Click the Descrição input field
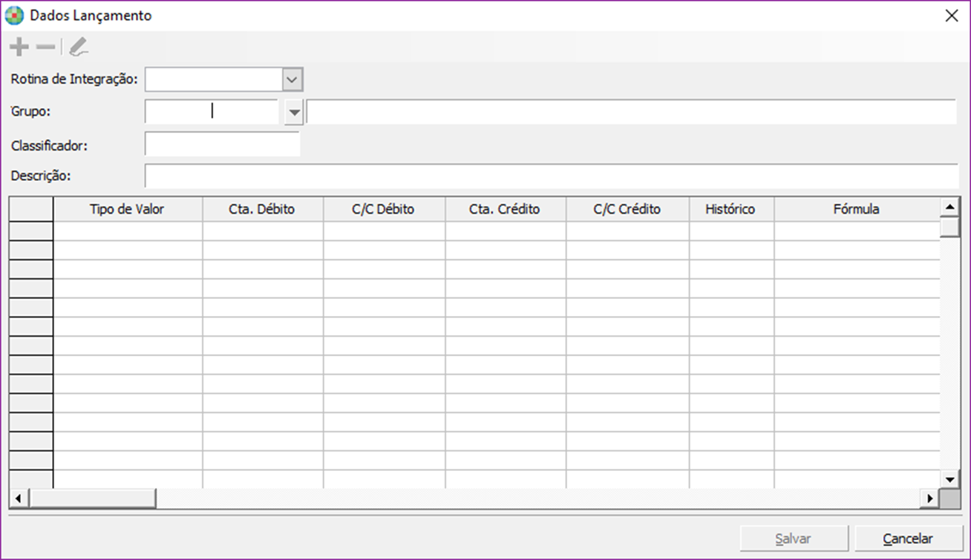971x560 pixels. click(552, 176)
